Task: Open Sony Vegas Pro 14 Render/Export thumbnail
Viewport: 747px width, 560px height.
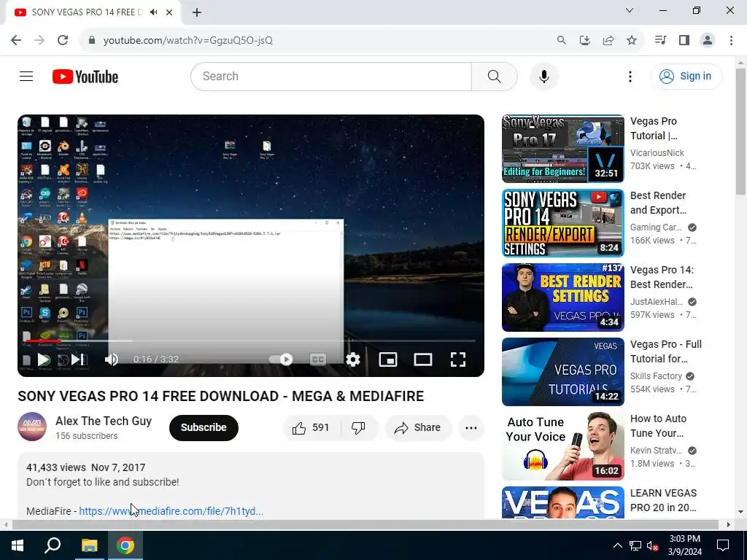Action: click(x=562, y=223)
